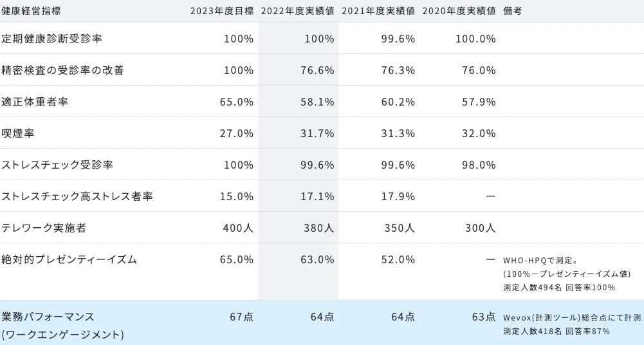Click the 絶対的プレゼンティーイズム row label
The height and width of the screenshot is (345, 644).
click(x=69, y=259)
